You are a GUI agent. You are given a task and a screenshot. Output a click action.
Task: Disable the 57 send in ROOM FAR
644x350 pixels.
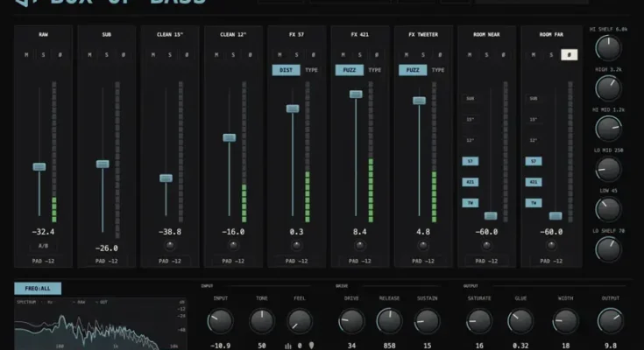534,161
